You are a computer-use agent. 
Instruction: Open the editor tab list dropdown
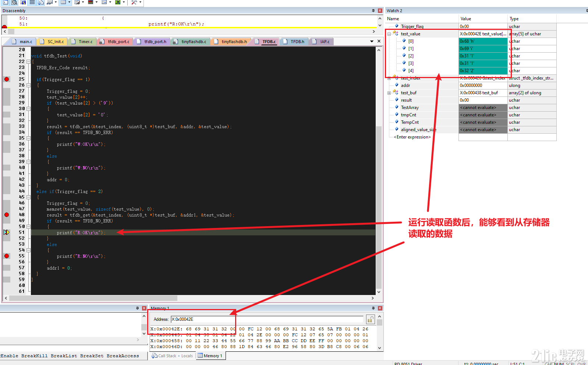(372, 41)
